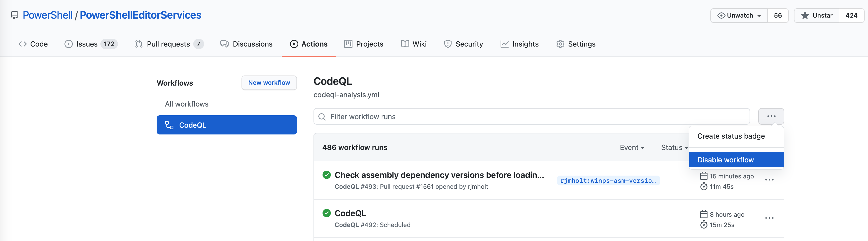Click the repository book icon beside PowerShell
The image size is (868, 241).
(14, 15)
